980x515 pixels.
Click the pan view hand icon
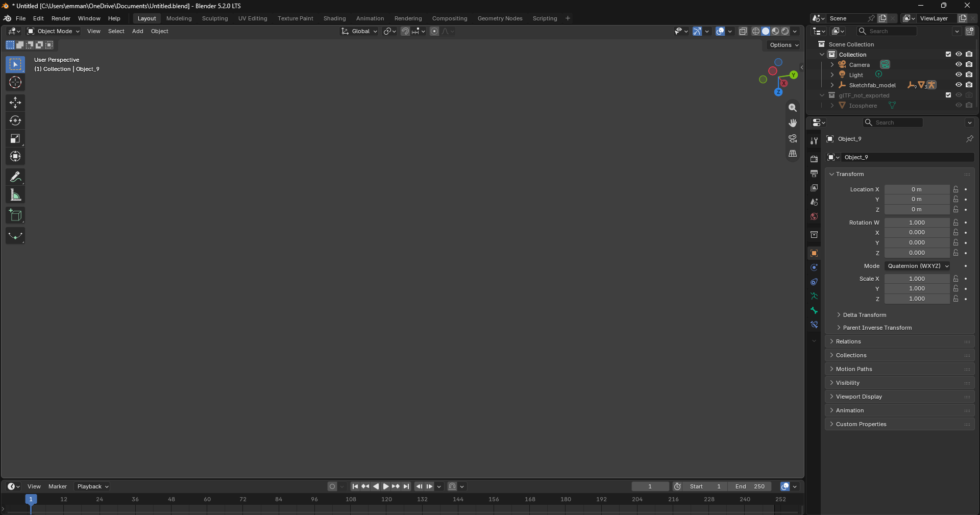[793, 123]
